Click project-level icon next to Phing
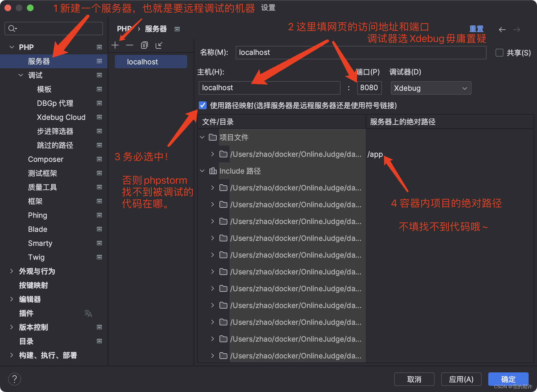Image resolution: width=537 pixels, height=392 pixels. click(x=99, y=215)
